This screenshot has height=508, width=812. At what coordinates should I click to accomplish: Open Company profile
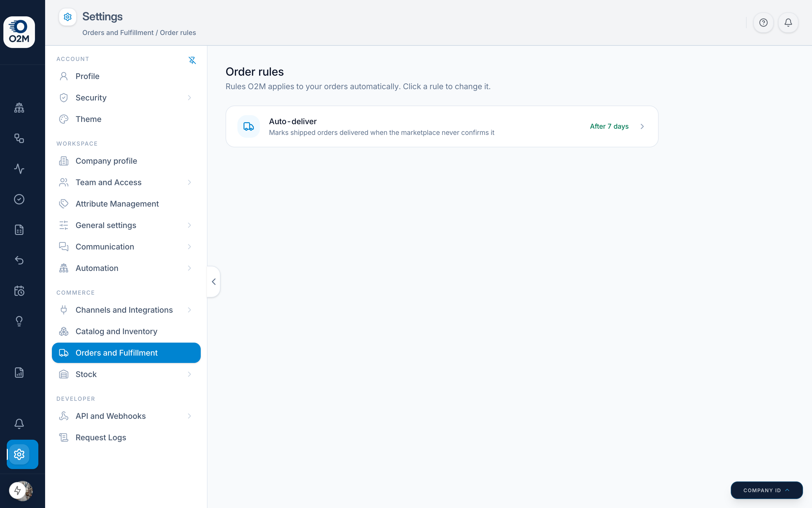coord(126,161)
